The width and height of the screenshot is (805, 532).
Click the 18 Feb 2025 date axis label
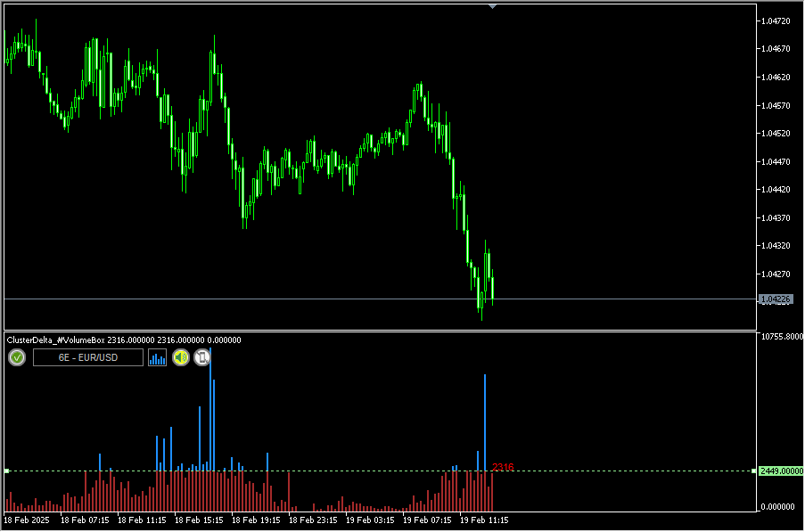coord(29,520)
